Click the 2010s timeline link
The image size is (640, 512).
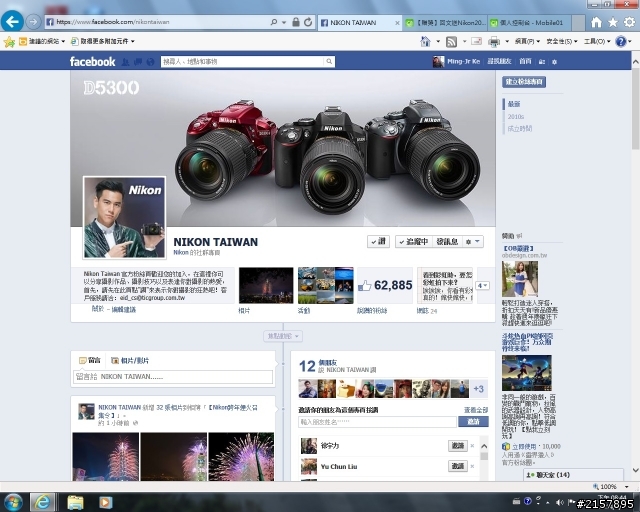[516, 117]
